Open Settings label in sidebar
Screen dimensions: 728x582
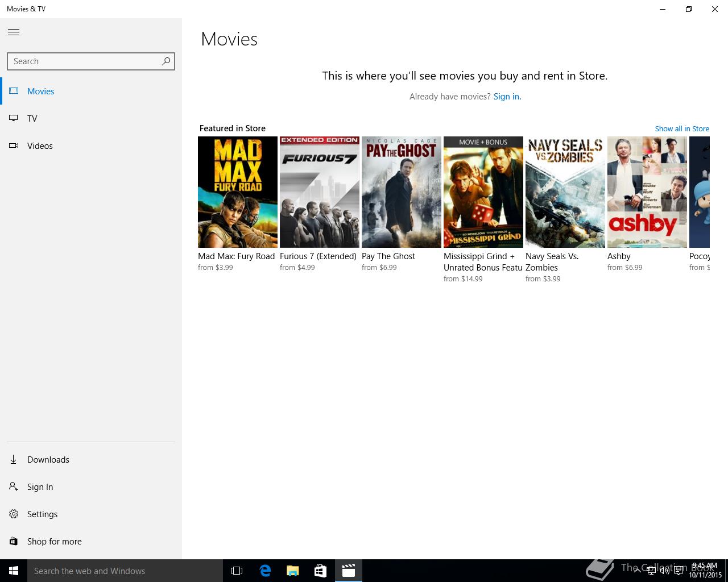(x=43, y=514)
